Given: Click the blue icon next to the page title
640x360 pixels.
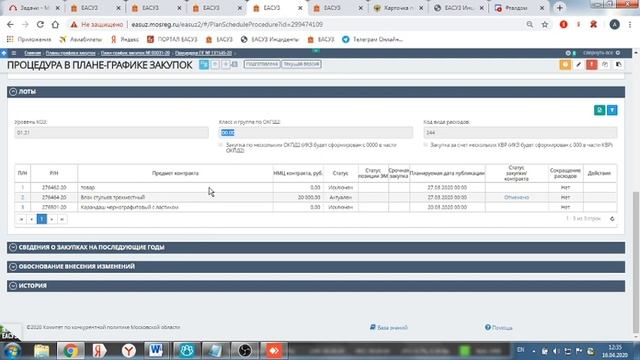Looking at the screenshot, I should [204, 64].
